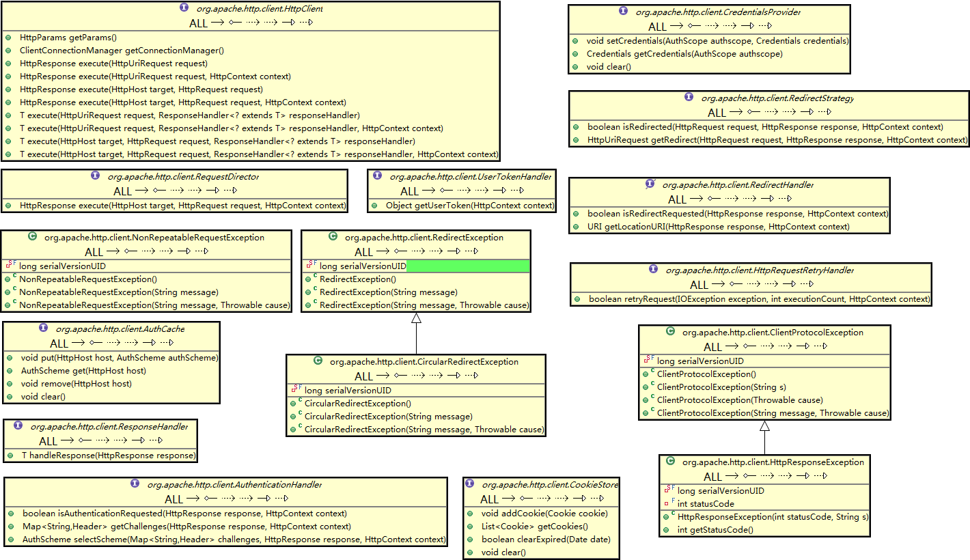This screenshot has width=970, height=560.
Task: Click the HttpResponseException class icon
Action: pyautogui.click(x=670, y=461)
